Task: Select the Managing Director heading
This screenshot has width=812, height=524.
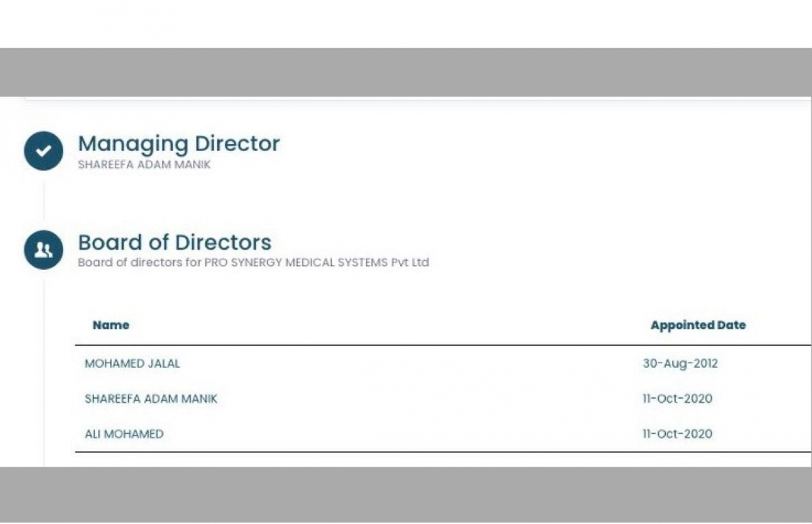Action: click(179, 143)
